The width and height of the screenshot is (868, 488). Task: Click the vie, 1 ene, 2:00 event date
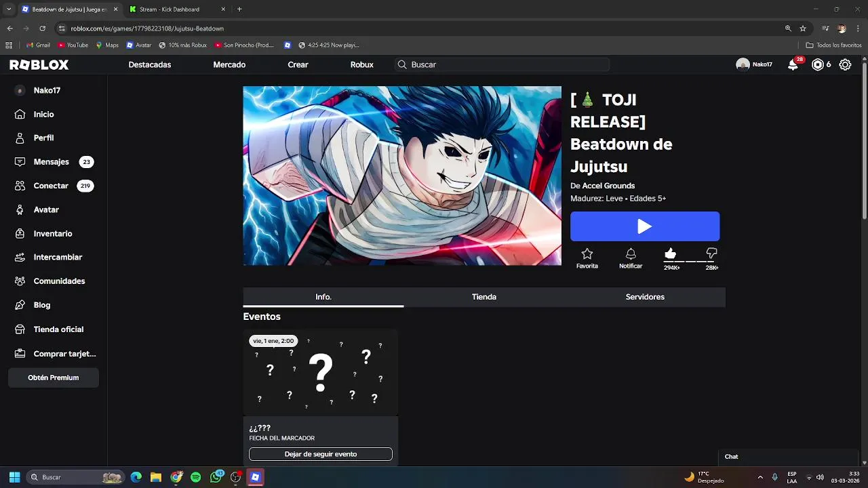[273, 341]
